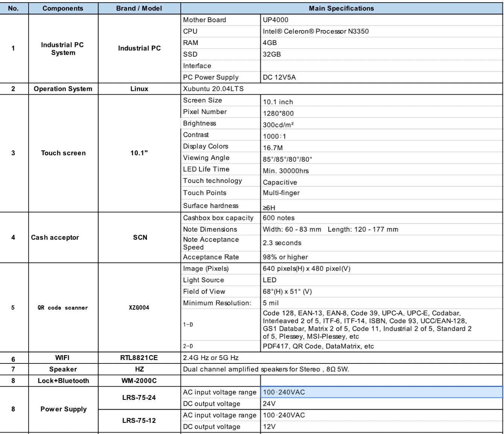The height and width of the screenshot is (434, 504).
Task: Select the 'XZG004' model cell
Action: tap(139, 307)
